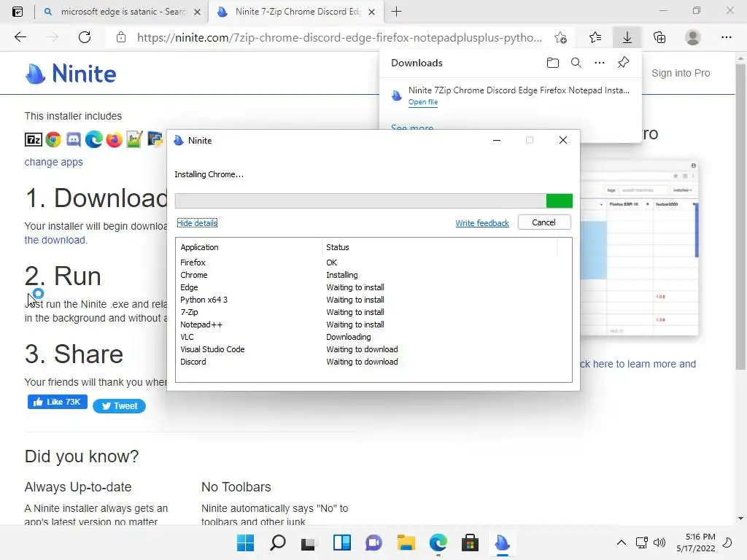Screen dimensions: 747x560
Task: Close the 'microsoft edge is satanic' tab
Action: 197,12
